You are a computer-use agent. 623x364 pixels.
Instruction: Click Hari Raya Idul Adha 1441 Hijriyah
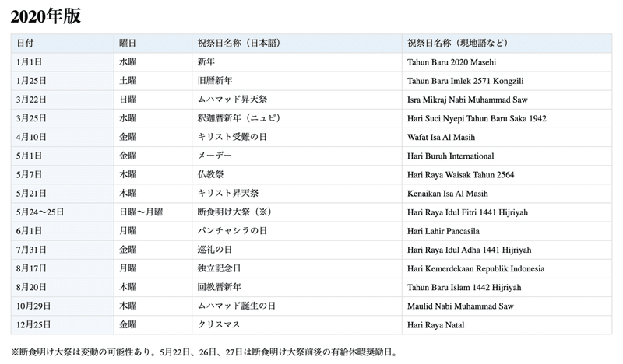click(469, 250)
